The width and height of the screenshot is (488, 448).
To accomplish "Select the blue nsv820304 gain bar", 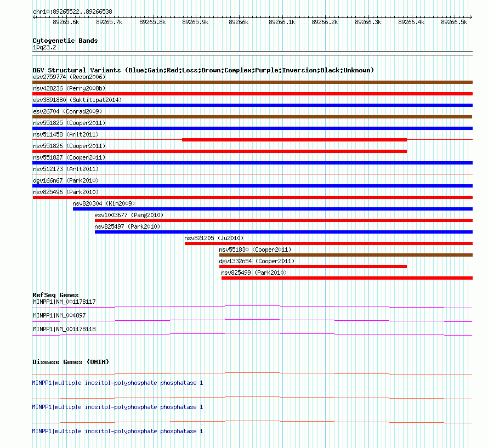I will pyautogui.click(x=273, y=209).
